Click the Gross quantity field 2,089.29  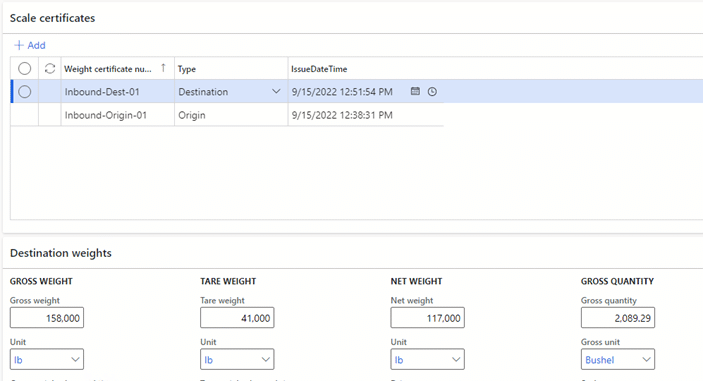pos(618,318)
